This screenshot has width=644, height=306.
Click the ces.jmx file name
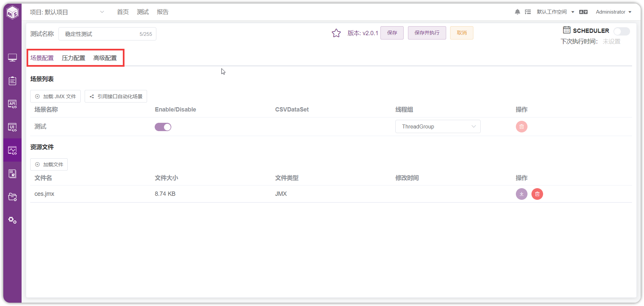pyautogui.click(x=44, y=194)
